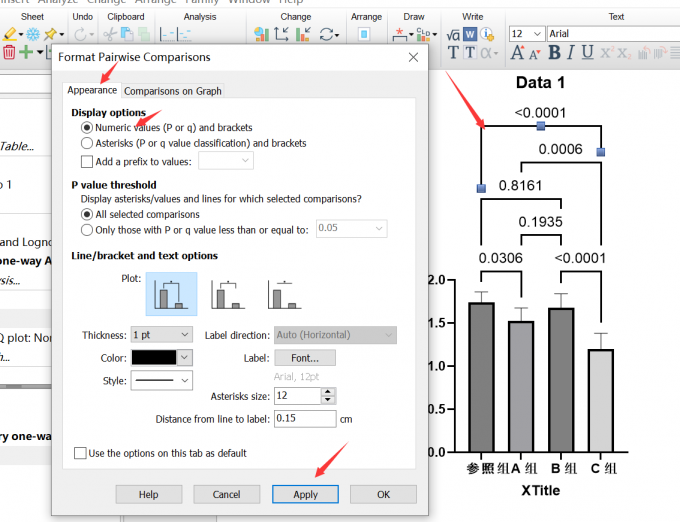The image size is (680, 522).
Task: Click the red trash delete sheet icon
Action: (9, 52)
